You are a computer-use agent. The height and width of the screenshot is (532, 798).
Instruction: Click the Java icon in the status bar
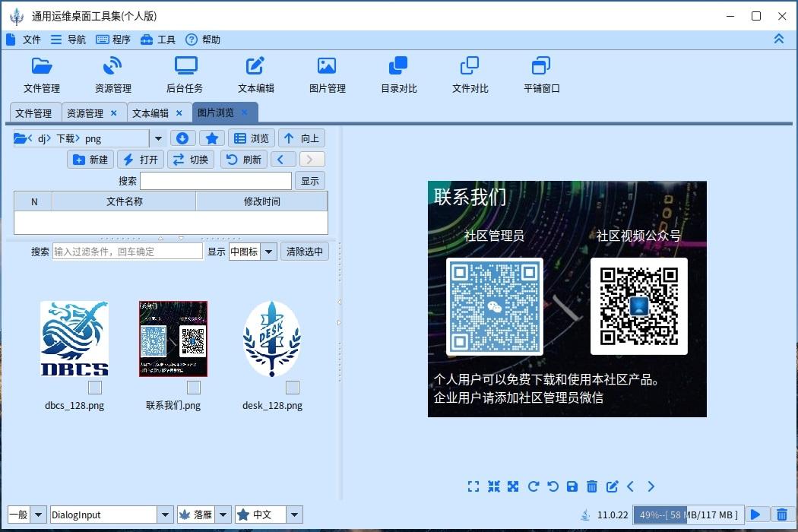[585, 515]
